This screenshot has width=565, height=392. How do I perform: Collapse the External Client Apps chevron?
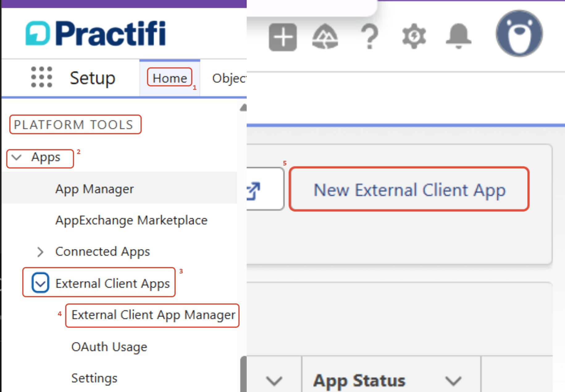(40, 282)
